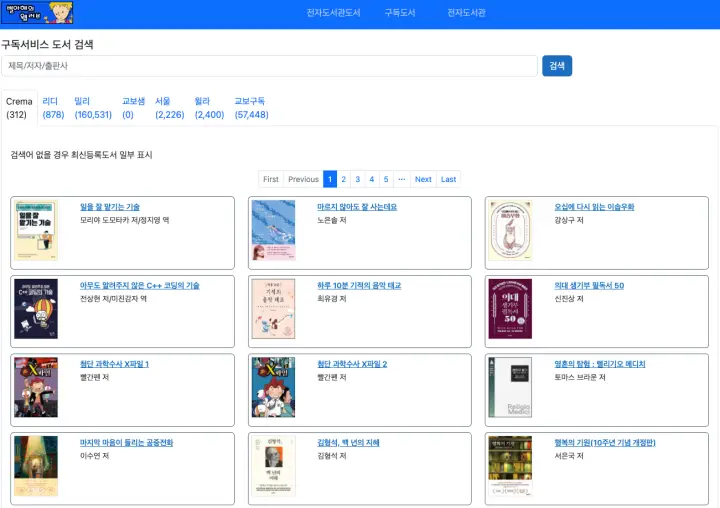Open the 전자도서관 menu item
Image resolution: width=720 pixels, height=508 pixels.
click(x=467, y=13)
